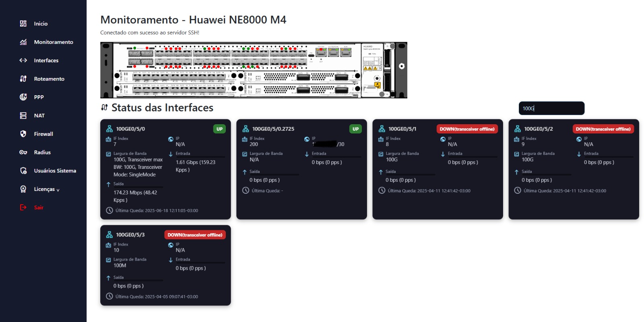Open the Firewall menu item
Screen dimensions: 644x322
pos(43,134)
